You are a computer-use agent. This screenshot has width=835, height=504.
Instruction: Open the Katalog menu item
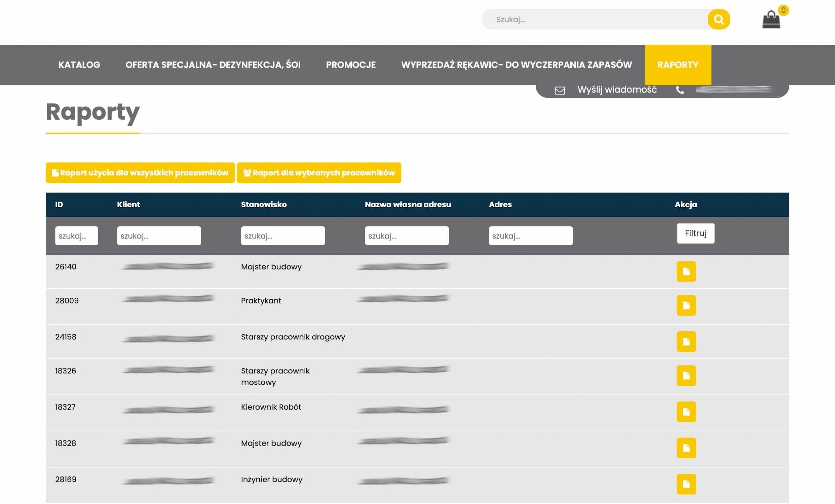tap(79, 65)
